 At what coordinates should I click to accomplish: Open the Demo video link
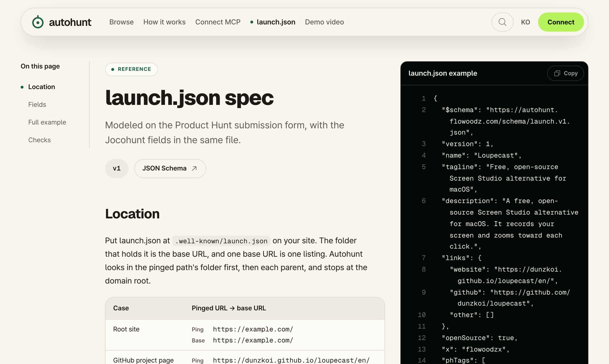click(x=324, y=22)
